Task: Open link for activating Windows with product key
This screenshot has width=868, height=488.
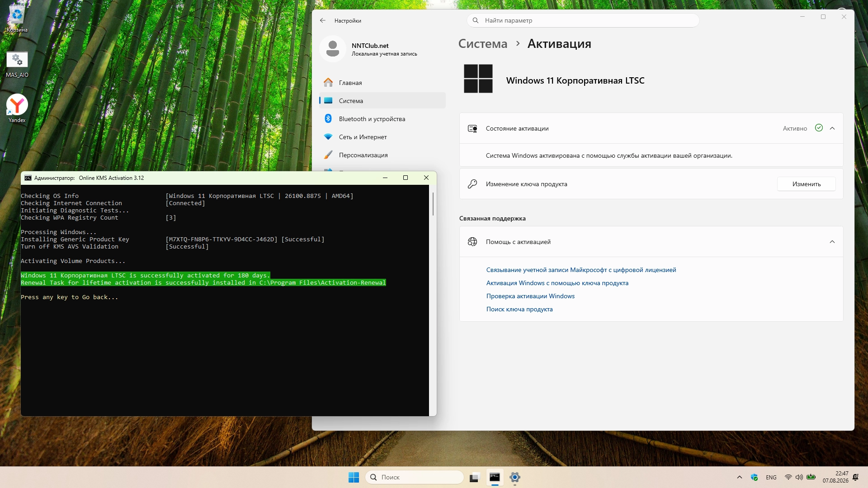Action: tap(557, 283)
